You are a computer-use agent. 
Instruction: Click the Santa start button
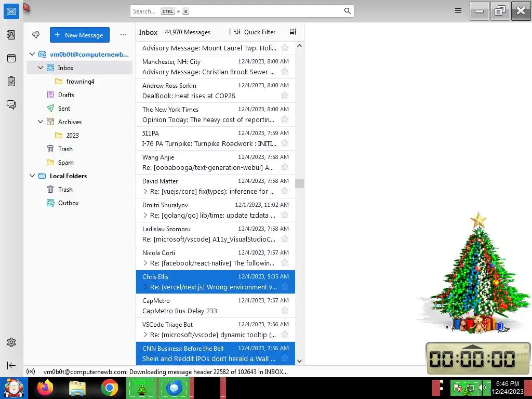point(14,388)
